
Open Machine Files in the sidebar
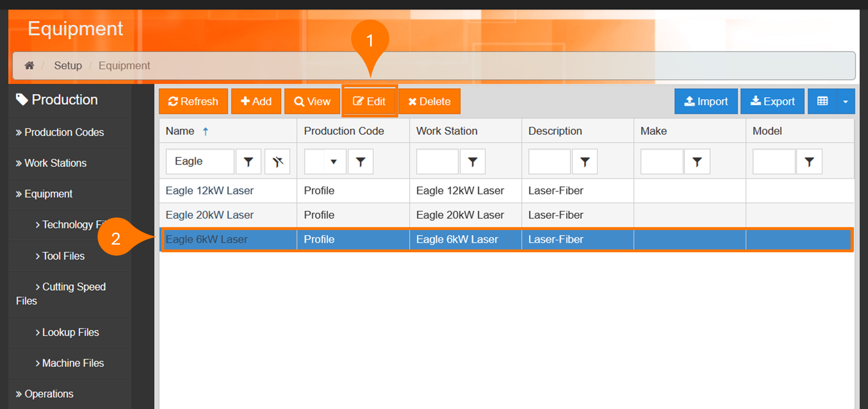pos(73,363)
